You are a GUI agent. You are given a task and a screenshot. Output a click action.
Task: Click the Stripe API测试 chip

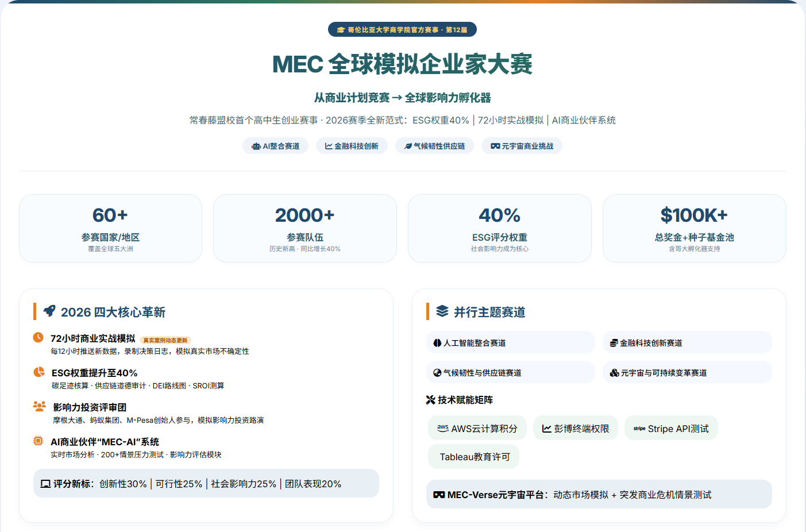pyautogui.click(x=671, y=428)
